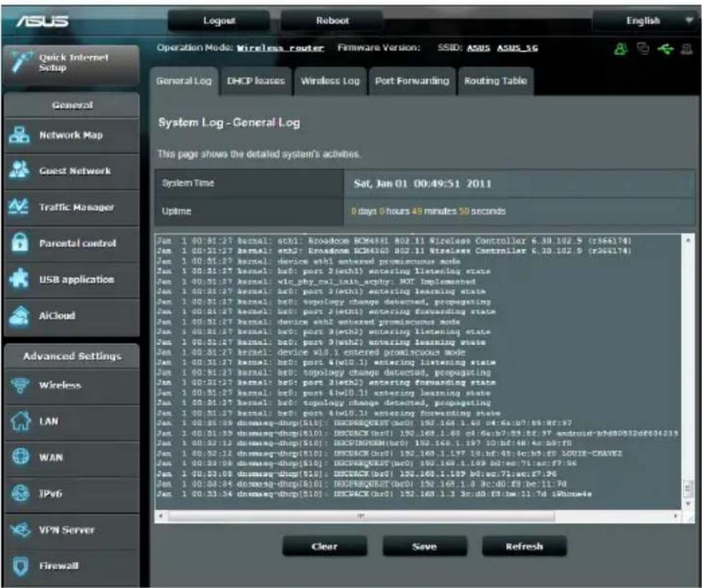
Task: Open the Firewall shield icon
Action: pos(20,566)
